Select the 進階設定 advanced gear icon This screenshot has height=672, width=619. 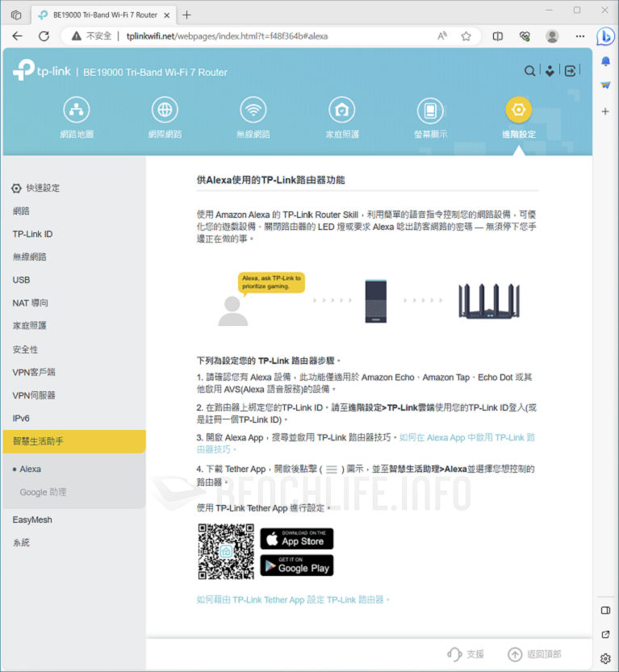coord(519,110)
